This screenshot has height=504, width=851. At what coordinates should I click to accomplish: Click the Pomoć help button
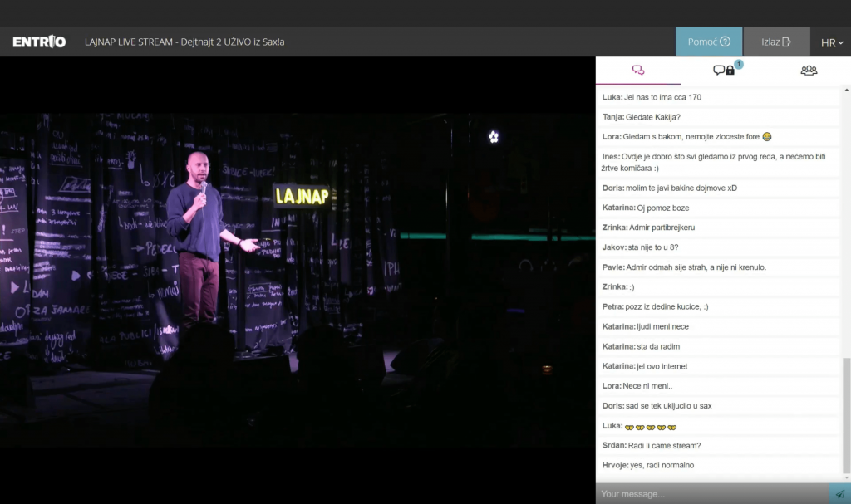(x=708, y=42)
